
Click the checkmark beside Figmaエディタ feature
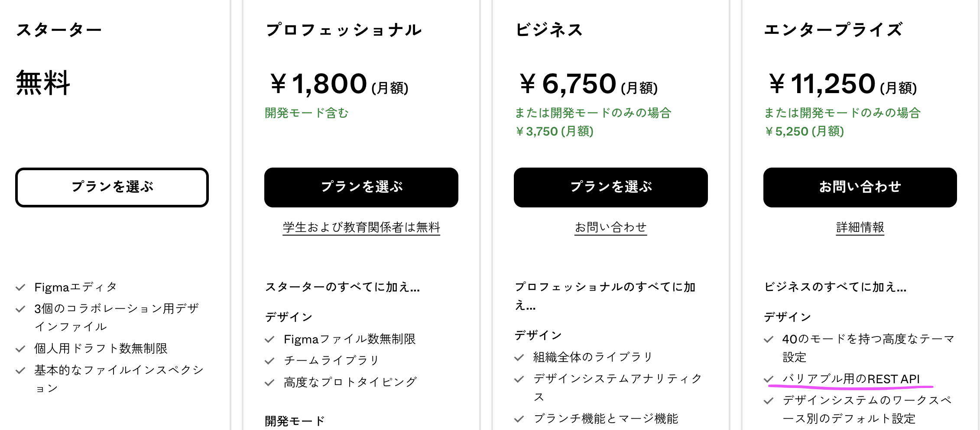pos(20,286)
